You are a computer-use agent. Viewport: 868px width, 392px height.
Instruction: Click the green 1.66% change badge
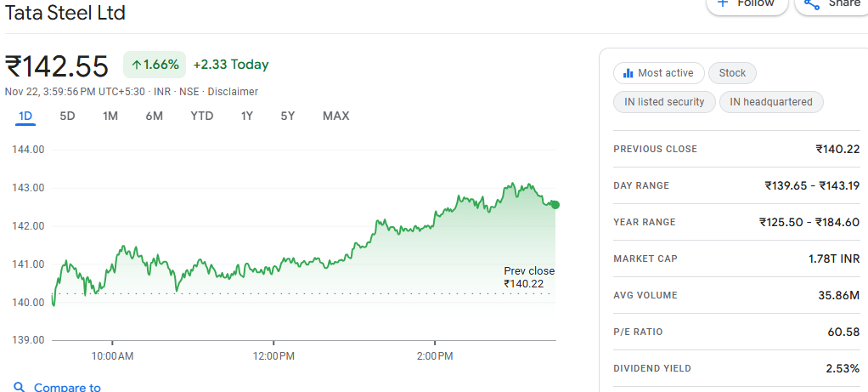(x=155, y=65)
